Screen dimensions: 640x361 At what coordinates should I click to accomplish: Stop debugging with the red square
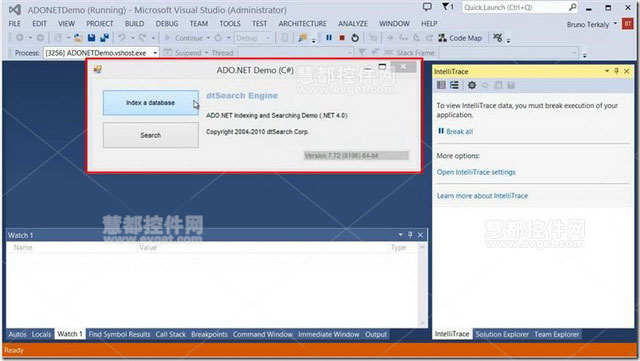click(342, 38)
